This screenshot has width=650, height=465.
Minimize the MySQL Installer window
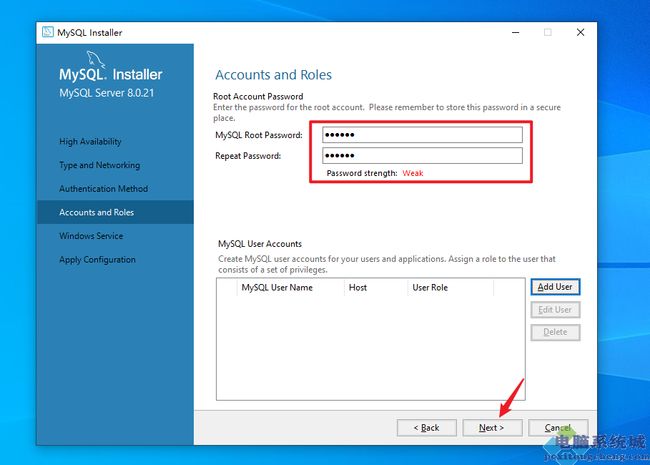516,32
